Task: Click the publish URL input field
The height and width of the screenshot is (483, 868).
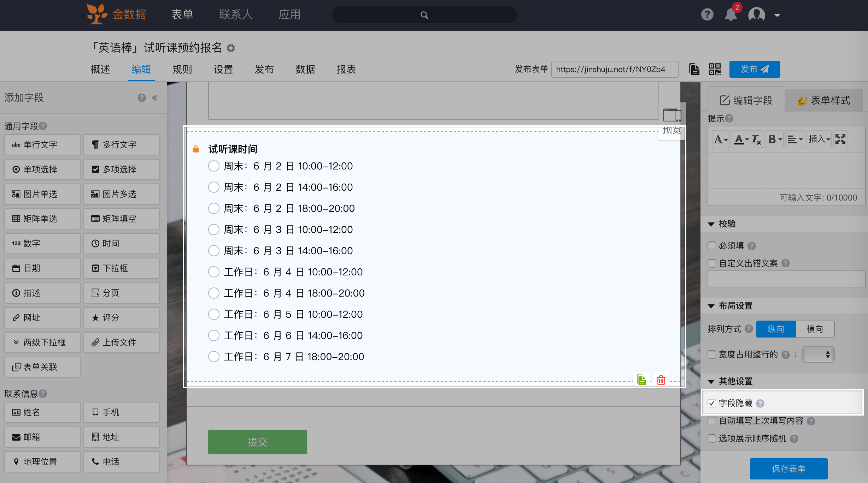Action: [614, 69]
